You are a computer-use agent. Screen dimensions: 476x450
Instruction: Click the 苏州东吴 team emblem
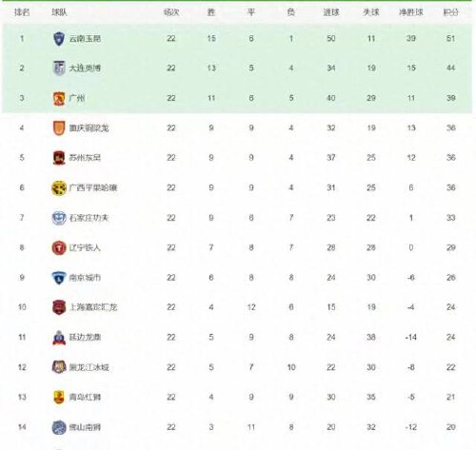(x=59, y=158)
